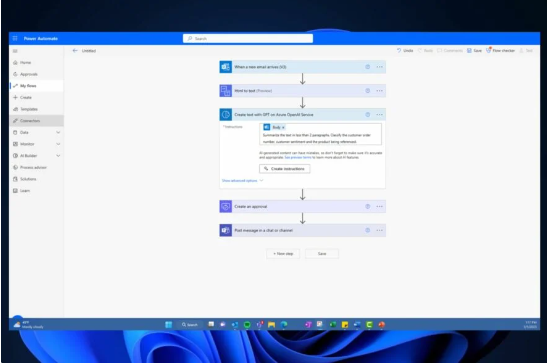Expand the AI Builder sidebar section

(58, 156)
